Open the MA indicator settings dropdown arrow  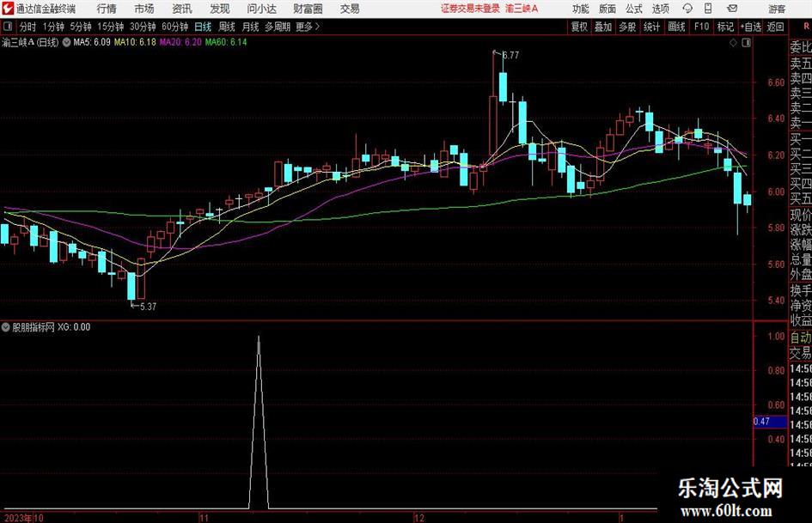[x=66, y=42]
